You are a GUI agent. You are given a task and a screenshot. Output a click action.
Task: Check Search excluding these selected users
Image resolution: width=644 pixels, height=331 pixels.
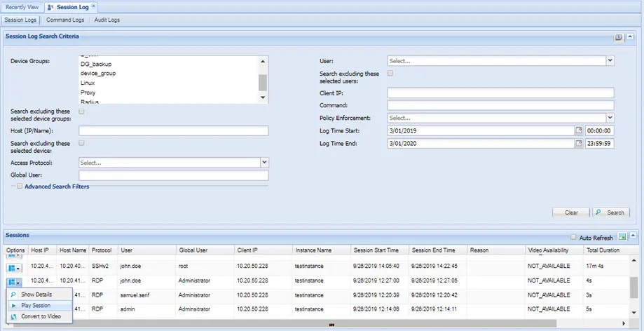[390, 73]
